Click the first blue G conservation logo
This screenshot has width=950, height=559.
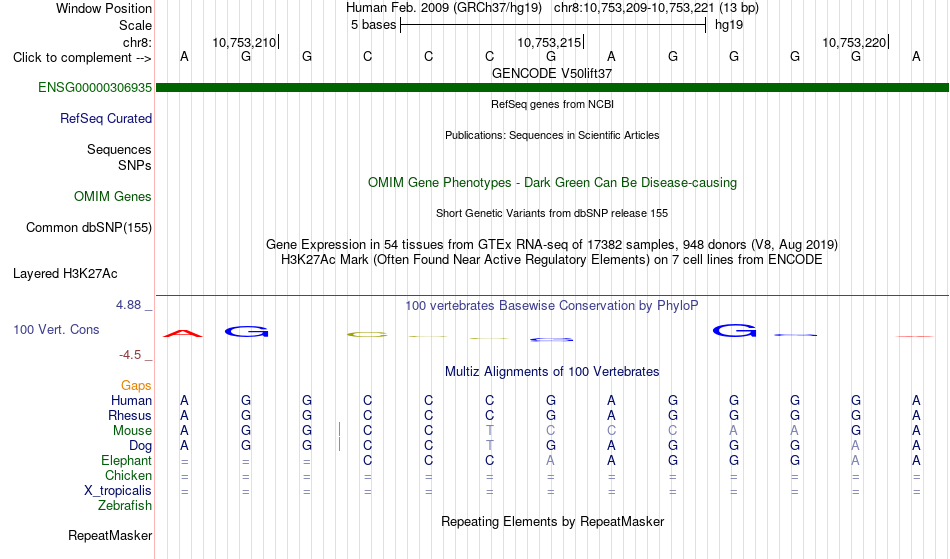247,332
